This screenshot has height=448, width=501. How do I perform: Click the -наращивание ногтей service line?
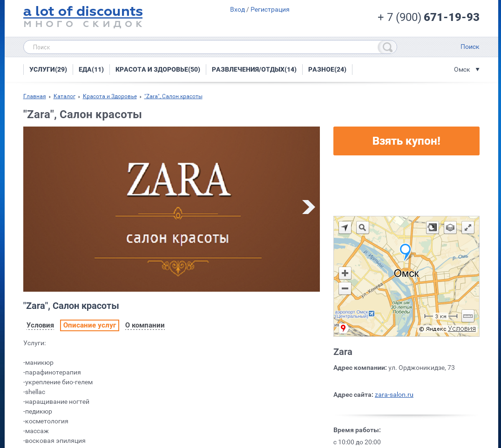click(56, 402)
